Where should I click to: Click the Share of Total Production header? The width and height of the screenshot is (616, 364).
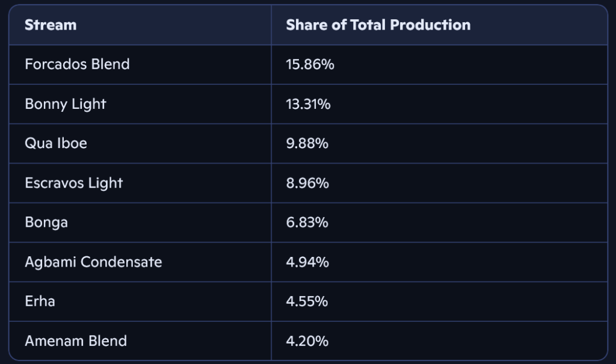tap(378, 25)
